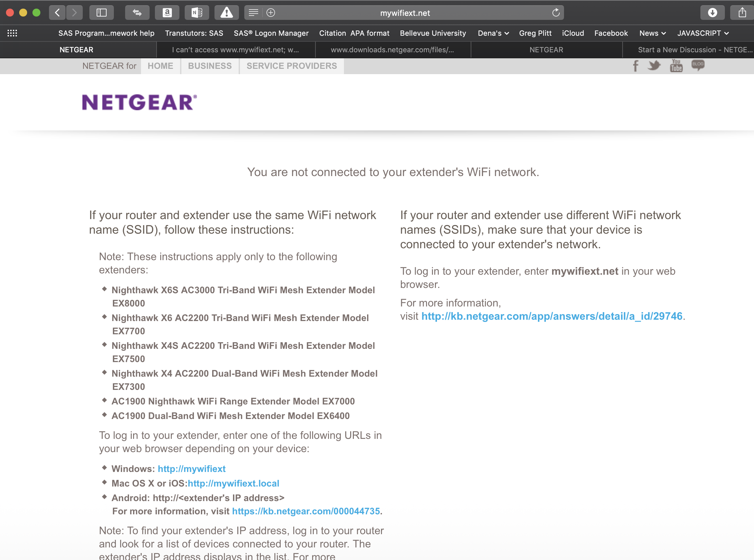Open kb.netgear.com a_id/29746 link

(x=552, y=316)
